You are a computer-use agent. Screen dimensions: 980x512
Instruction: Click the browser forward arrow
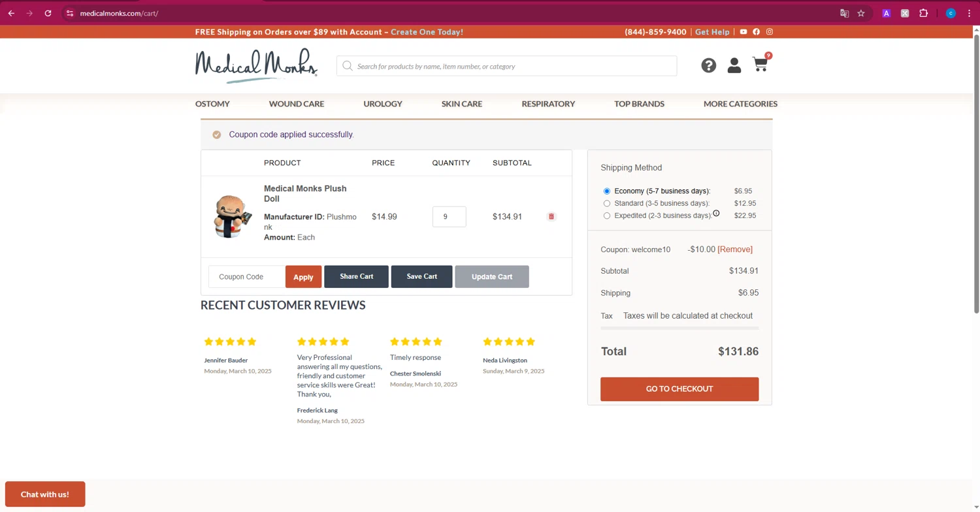pyautogui.click(x=29, y=13)
